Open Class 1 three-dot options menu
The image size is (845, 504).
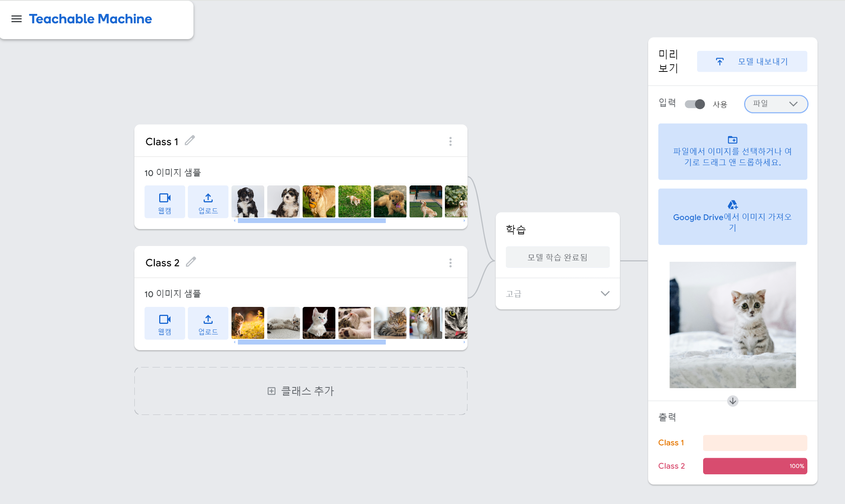[x=450, y=141]
